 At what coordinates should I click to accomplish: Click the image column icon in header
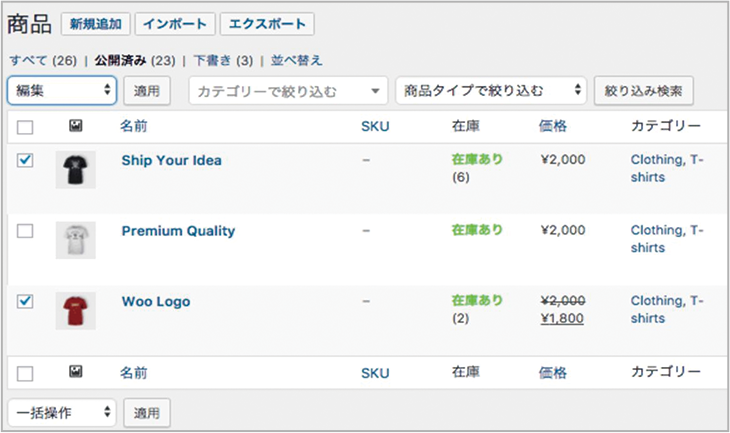(x=75, y=126)
